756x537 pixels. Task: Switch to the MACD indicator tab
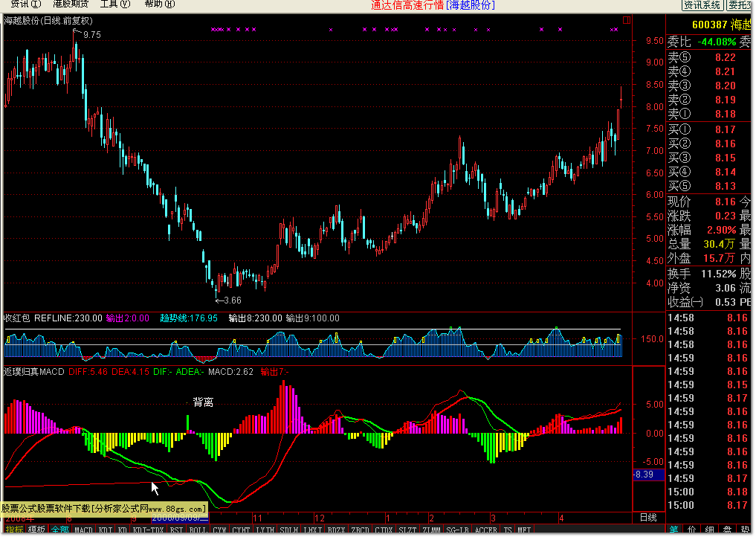[83, 530]
